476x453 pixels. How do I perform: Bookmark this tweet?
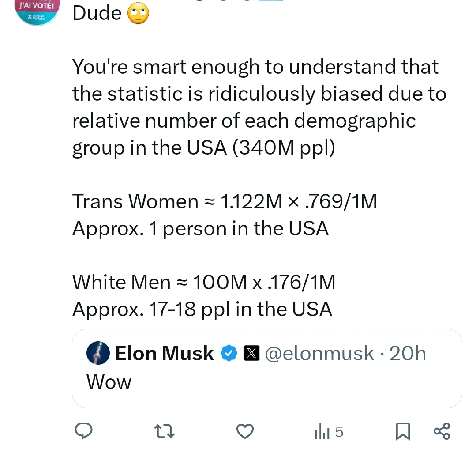coord(402,431)
